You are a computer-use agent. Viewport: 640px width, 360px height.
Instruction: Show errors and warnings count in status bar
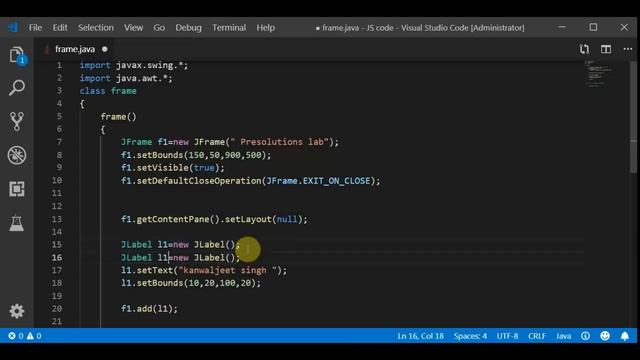(24, 336)
